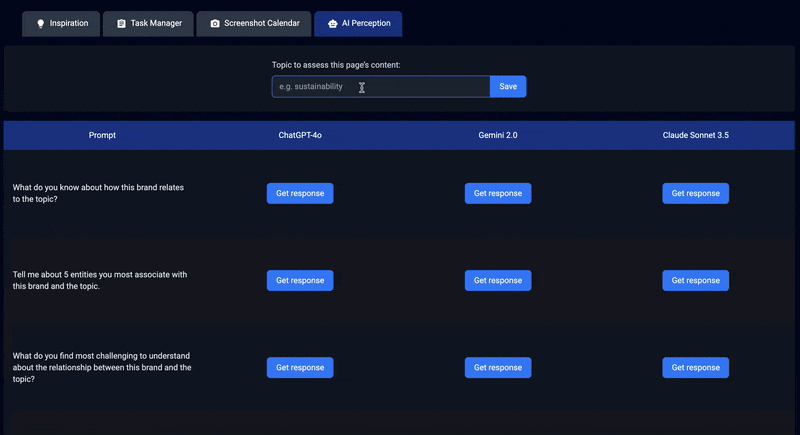
Task: Click the robot icon on AI Perception tab
Action: tap(333, 23)
